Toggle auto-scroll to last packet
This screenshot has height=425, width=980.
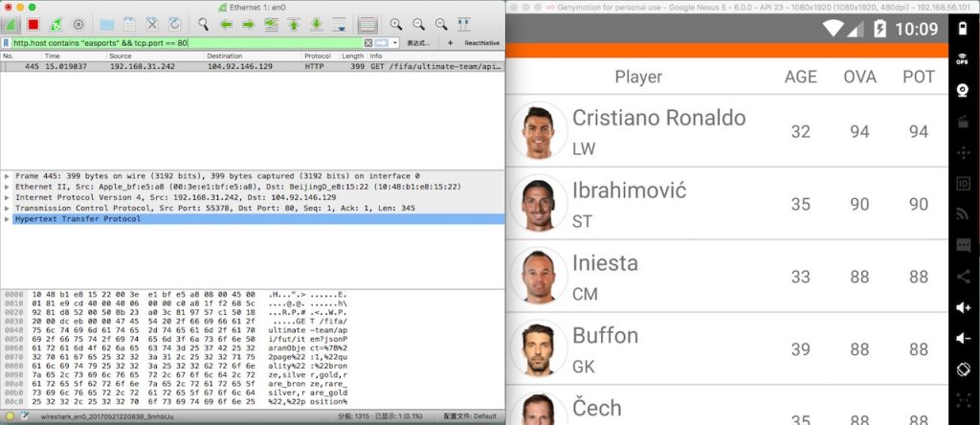click(338, 24)
